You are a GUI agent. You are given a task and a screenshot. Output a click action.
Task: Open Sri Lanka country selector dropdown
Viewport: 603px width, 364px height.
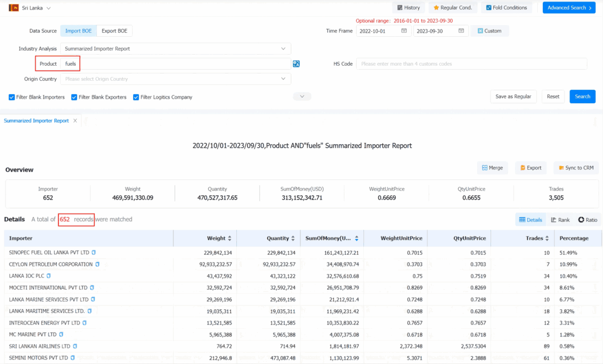[x=30, y=8]
